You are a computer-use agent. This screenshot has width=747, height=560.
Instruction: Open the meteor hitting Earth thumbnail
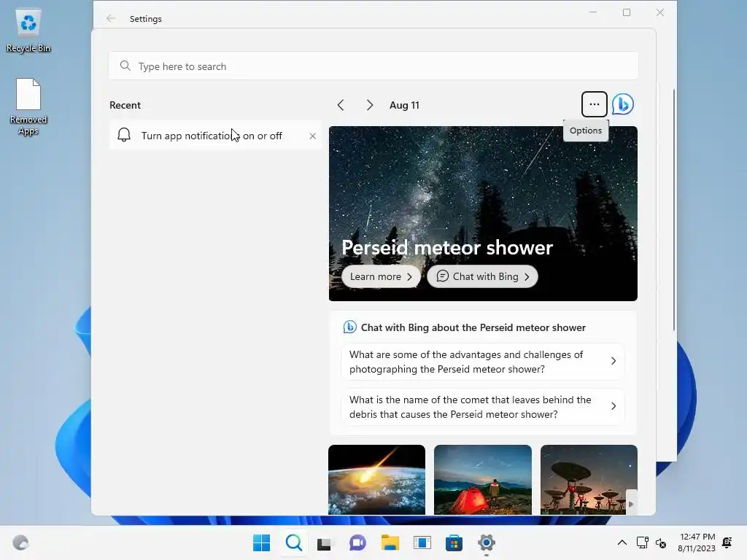[377, 480]
